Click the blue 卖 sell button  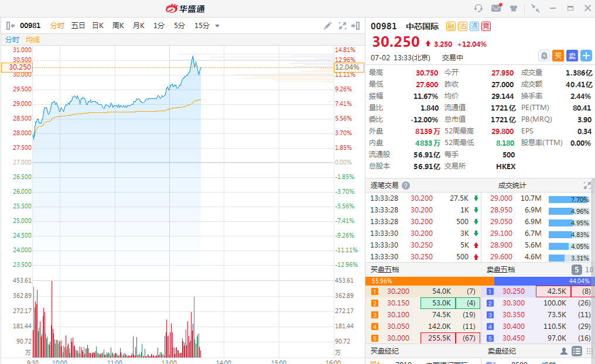(x=572, y=56)
